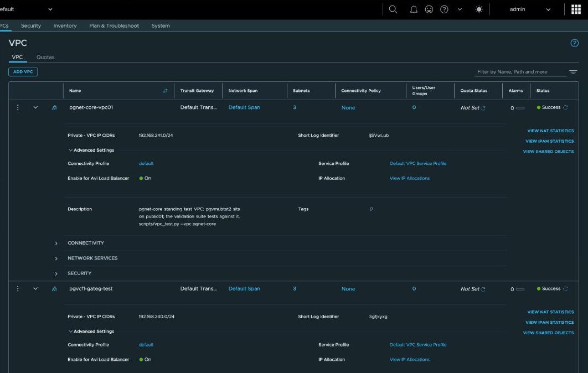The image size is (588, 373).
Task: Open default connectivity profile of pgnet-core-vpc01
Action: 146,163
